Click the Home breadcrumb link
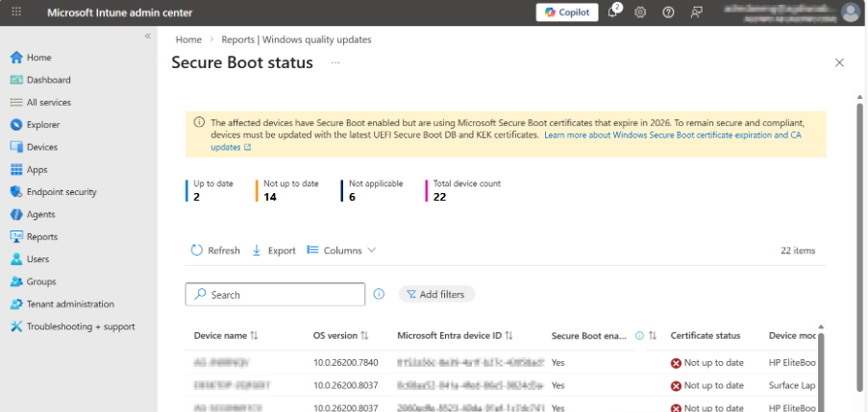 pos(188,39)
